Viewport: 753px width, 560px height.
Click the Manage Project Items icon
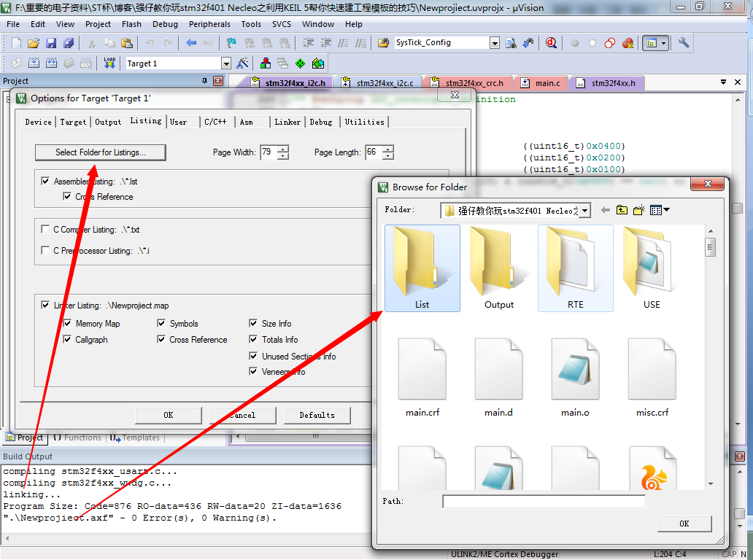point(265,63)
